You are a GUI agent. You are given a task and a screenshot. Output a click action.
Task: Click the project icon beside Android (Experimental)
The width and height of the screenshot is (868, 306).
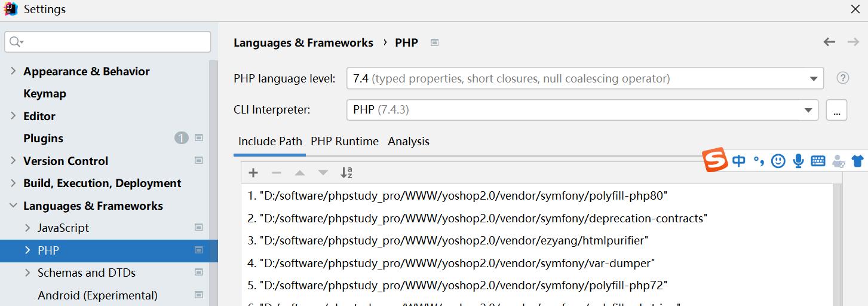coord(199,295)
